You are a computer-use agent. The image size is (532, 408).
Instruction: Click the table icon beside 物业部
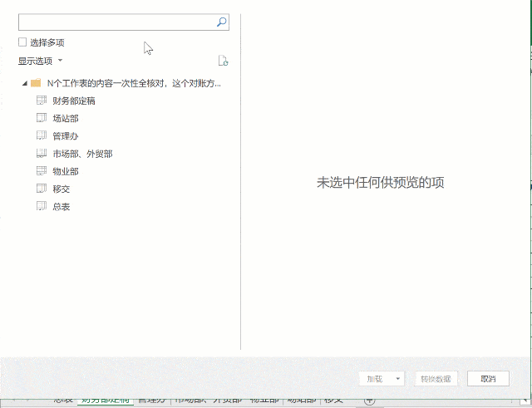tap(42, 170)
